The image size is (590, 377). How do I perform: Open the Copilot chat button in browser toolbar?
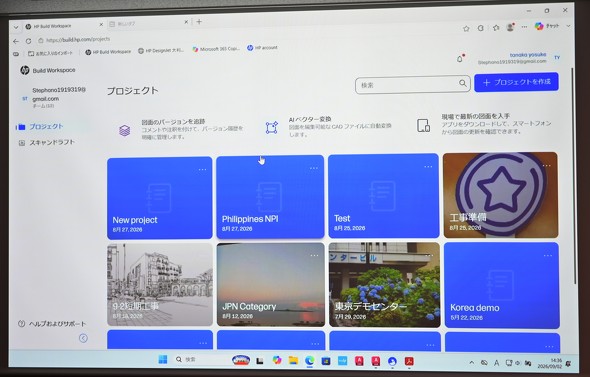(x=547, y=26)
